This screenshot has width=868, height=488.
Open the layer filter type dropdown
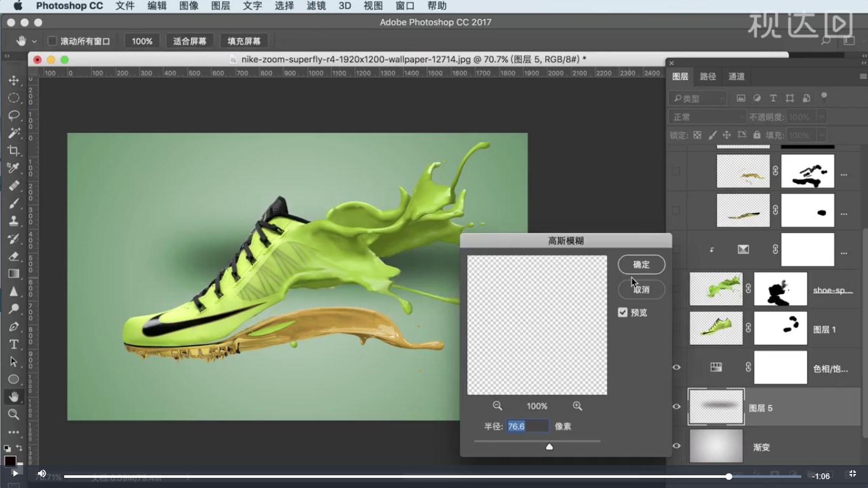698,98
